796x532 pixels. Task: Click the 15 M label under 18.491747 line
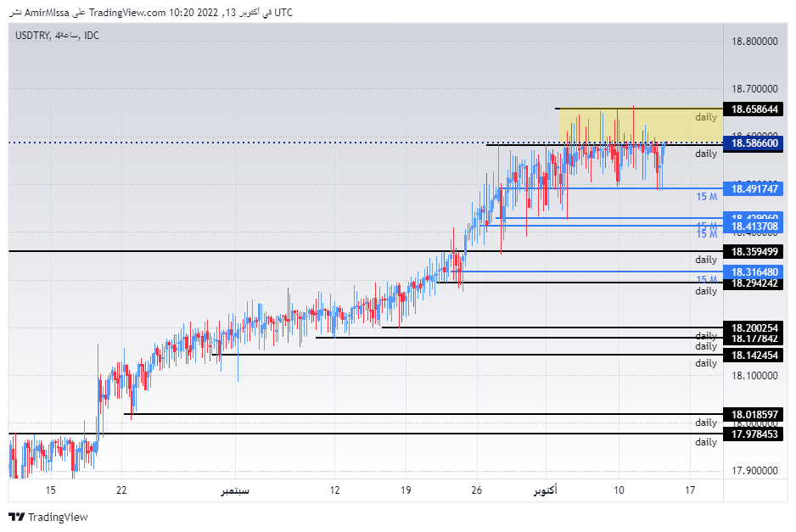(707, 197)
